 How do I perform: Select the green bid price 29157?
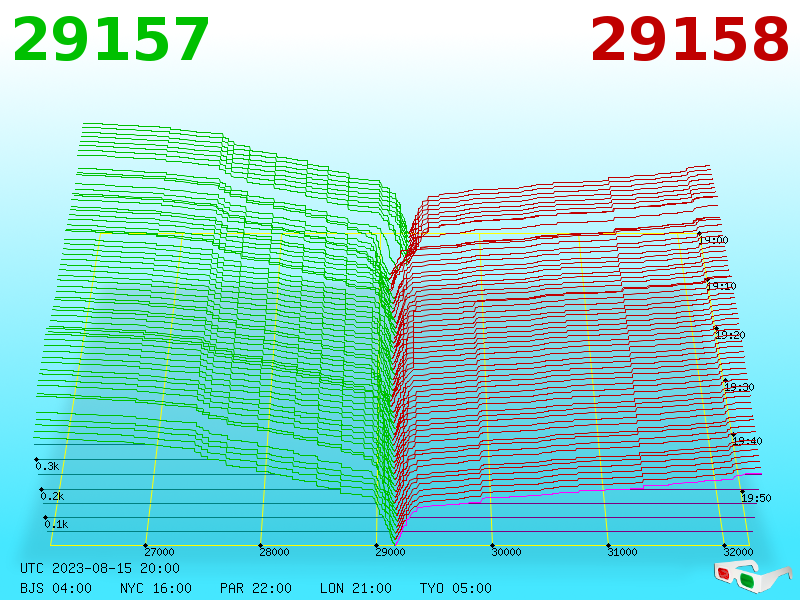tap(111, 40)
